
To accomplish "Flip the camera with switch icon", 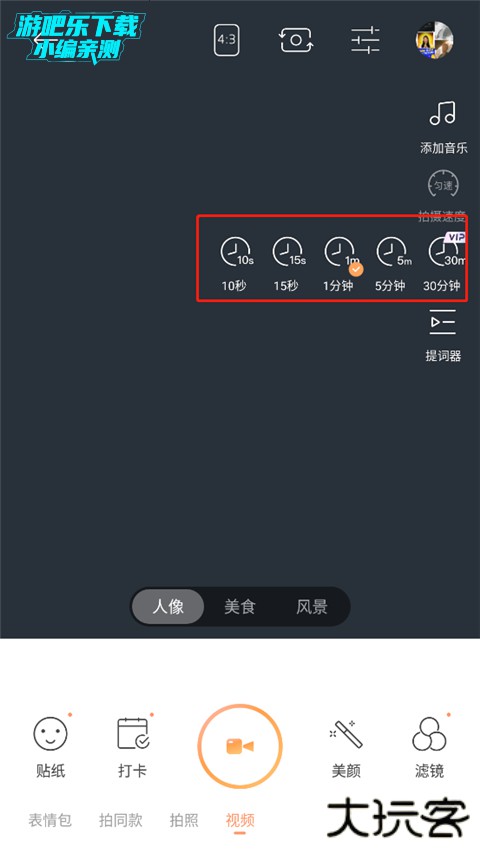I will tap(296, 40).
